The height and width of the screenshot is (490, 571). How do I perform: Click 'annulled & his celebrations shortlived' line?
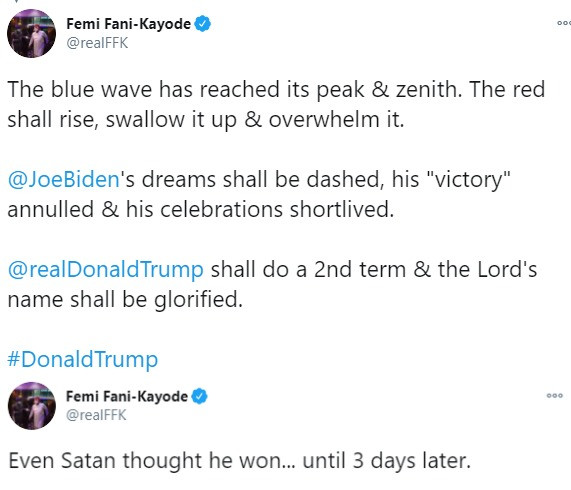201,210
